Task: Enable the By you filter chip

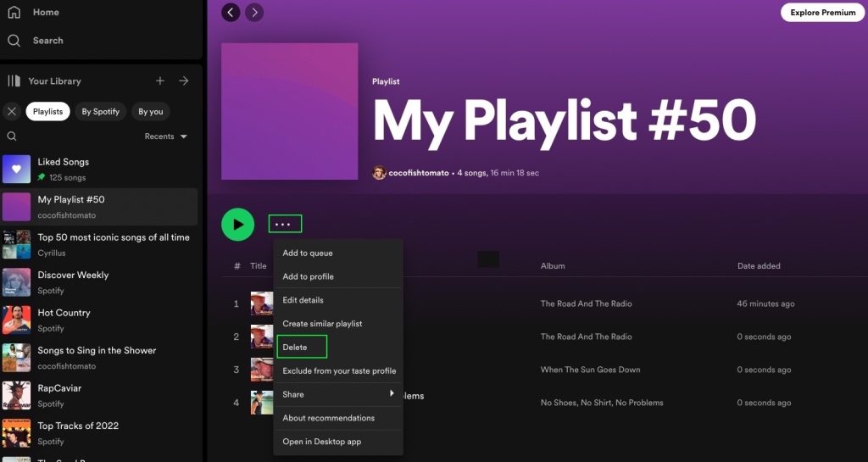Action: (150, 111)
